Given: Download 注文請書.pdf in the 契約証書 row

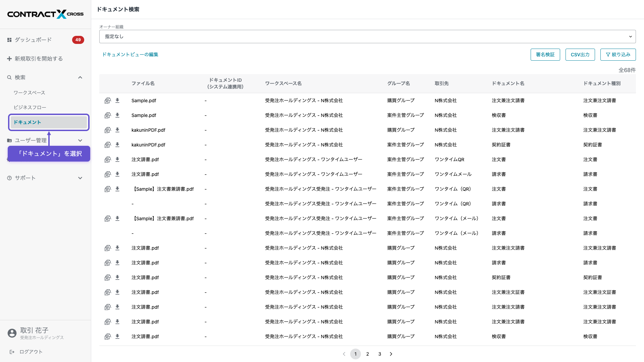Looking at the screenshot, I should pos(117,278).
